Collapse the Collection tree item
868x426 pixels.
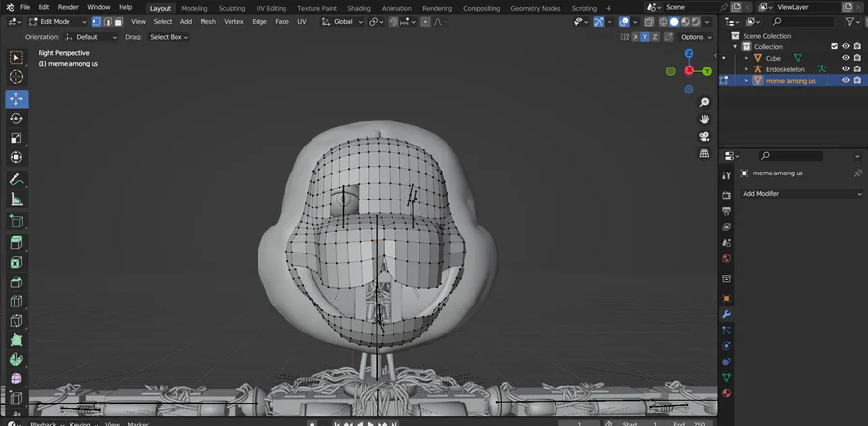coord(735,47)
